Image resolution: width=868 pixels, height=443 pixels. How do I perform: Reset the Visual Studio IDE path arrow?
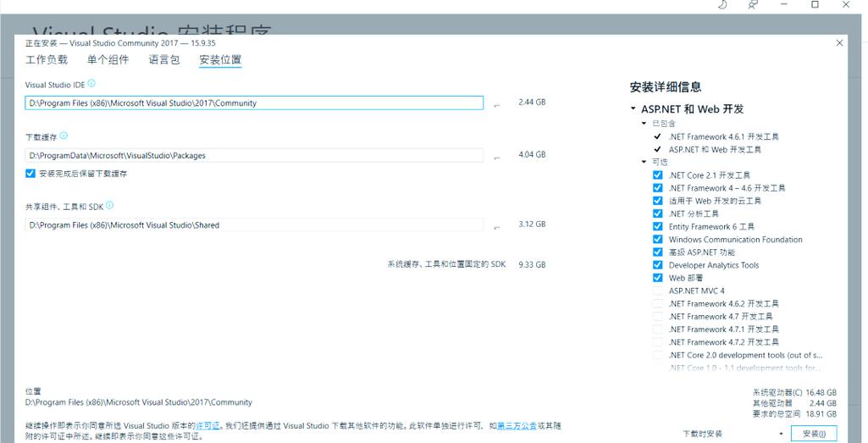496,104
